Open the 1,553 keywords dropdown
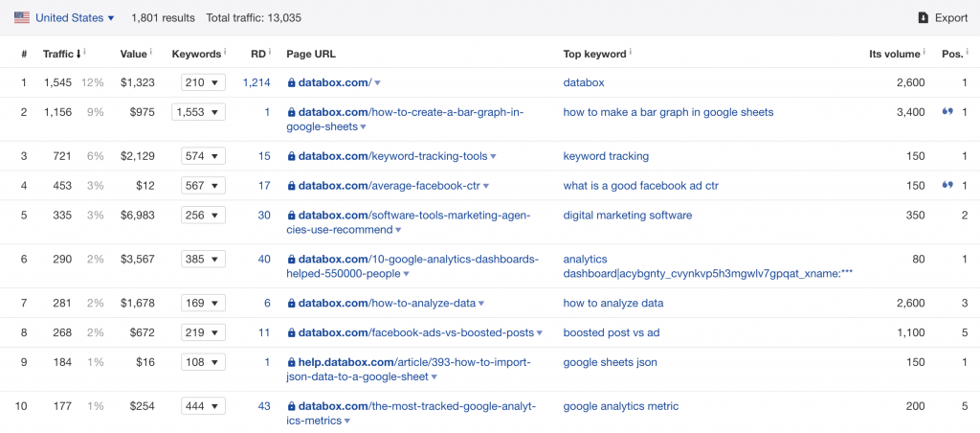This screenshot has width=980, height=433. click(198, 113)
